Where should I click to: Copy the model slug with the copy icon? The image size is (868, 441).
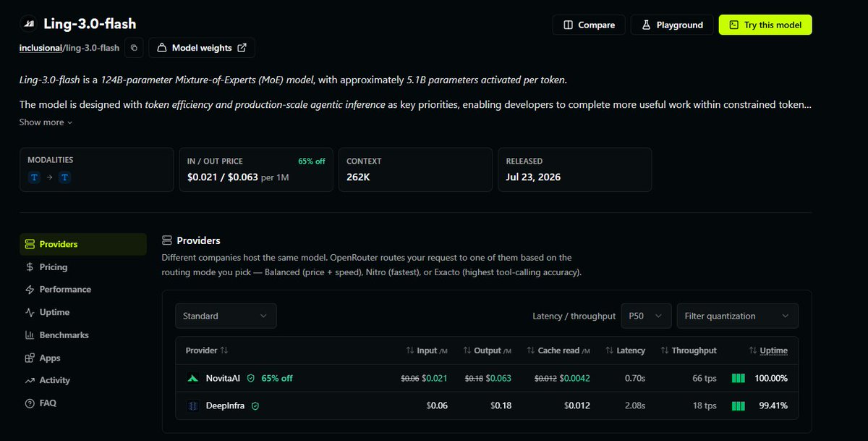pyautogui.click(x=134, y=48)
